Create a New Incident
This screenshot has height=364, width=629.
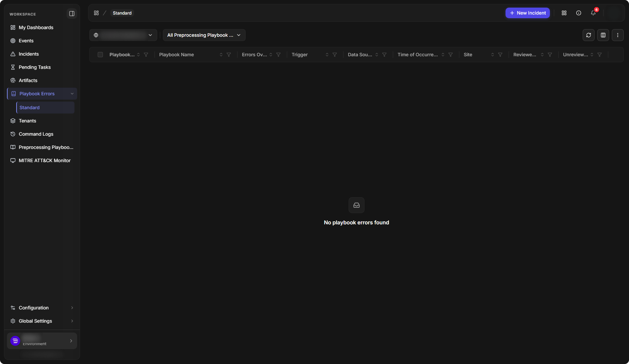coord(528,13)
